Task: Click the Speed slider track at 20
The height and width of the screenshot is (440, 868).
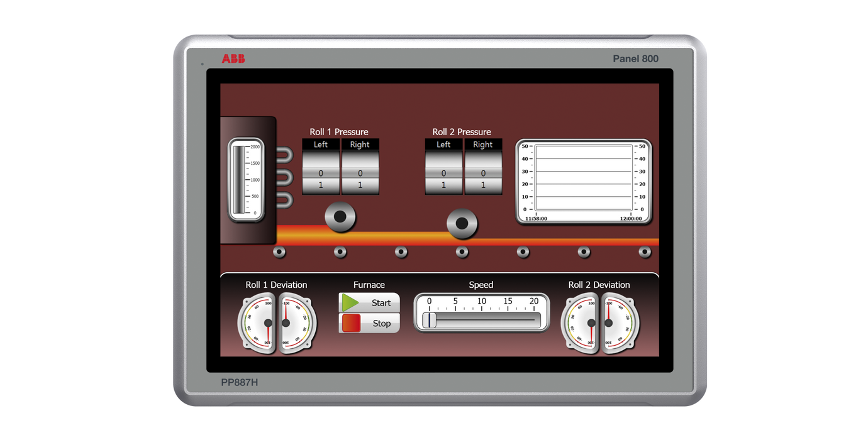Action: click(534, 320)
